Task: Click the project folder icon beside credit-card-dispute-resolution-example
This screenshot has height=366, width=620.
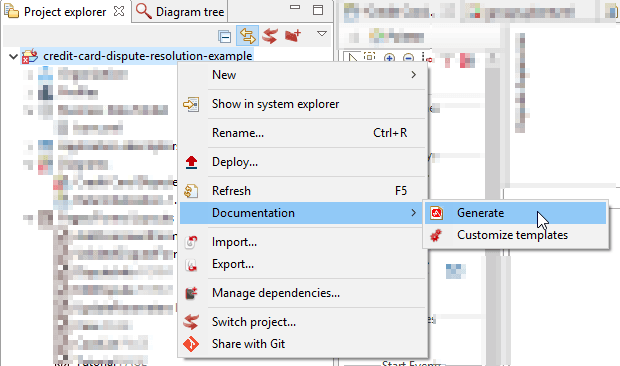Action: pyautogui.click(x=30, y=56)
